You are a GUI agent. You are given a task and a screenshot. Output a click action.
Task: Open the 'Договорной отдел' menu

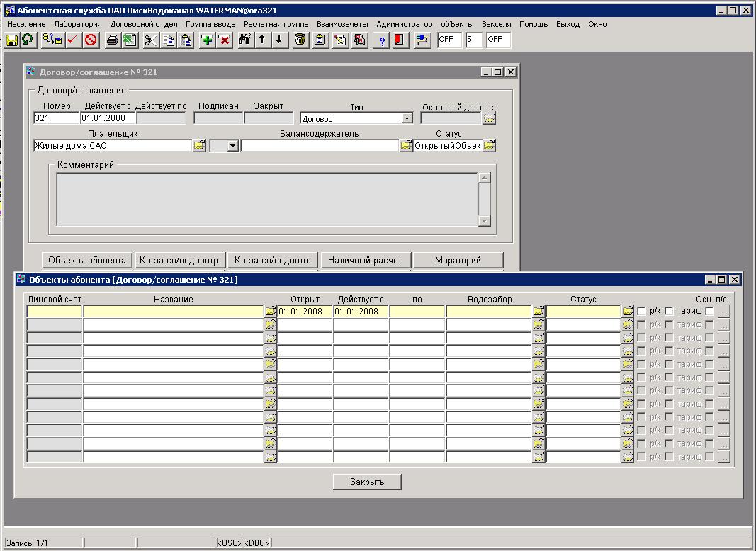pos(144,24)
